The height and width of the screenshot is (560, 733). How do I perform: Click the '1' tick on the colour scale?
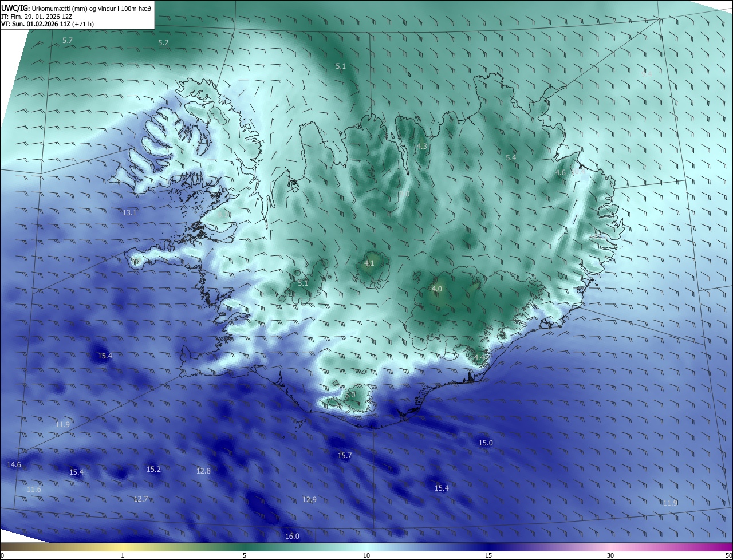click(123, 555)
